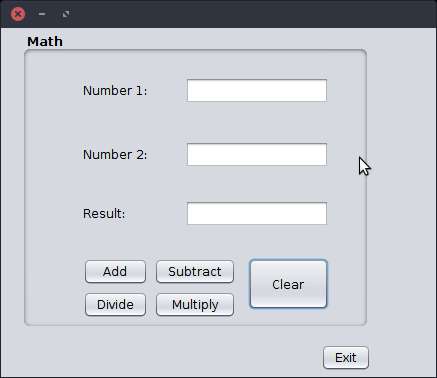
Task: Click the "Number 1:" label
Action: tap(115, 91)
